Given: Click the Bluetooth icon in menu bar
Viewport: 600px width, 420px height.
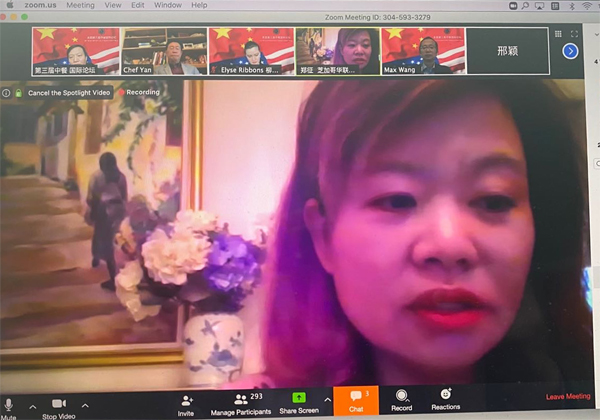Looking at the screenshot, I should tap(572, 6).
